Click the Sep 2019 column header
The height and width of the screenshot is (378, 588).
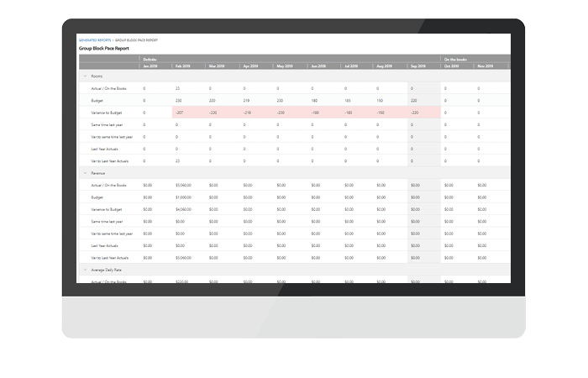click(420, 66)
